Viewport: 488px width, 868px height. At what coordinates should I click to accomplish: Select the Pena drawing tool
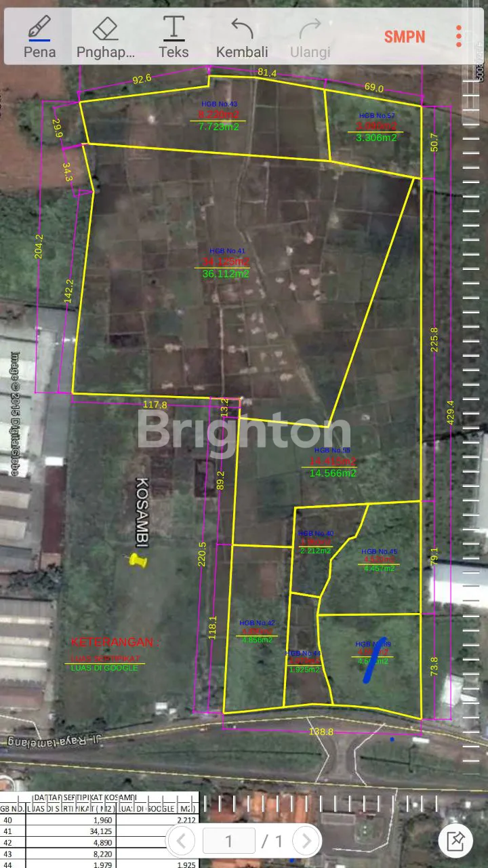tap(40, 37)
